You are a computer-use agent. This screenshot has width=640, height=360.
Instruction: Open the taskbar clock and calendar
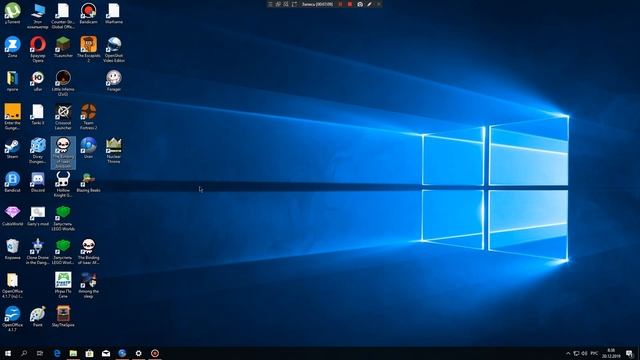[611, 353]
